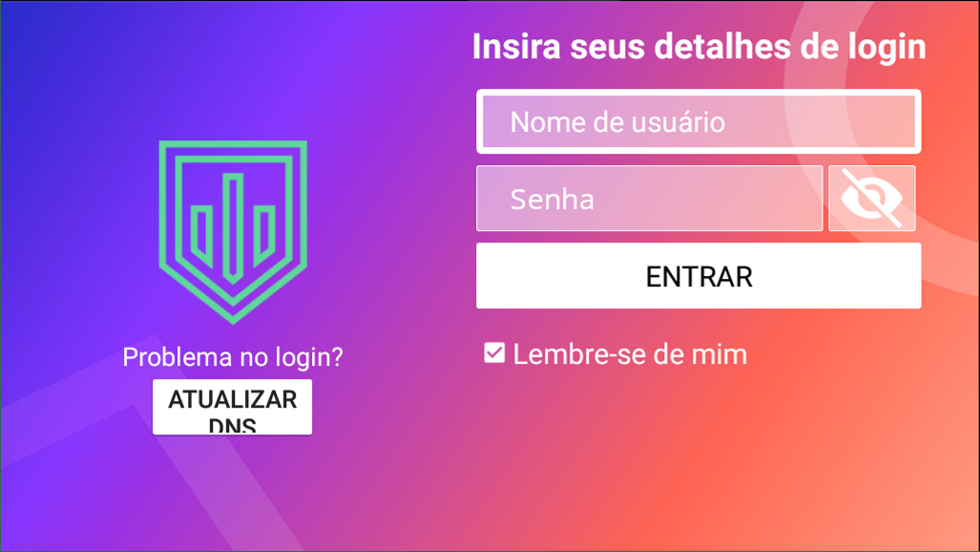This screenshot has width=980, height=552.
Task: Show password using the crossed-eye icon
Action: click(872, 199)
